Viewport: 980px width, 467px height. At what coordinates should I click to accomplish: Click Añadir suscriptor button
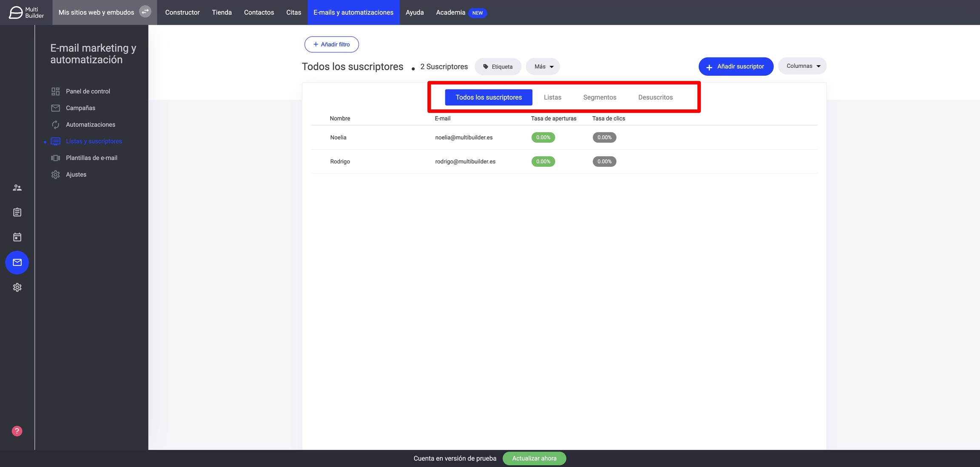[735, 67]
